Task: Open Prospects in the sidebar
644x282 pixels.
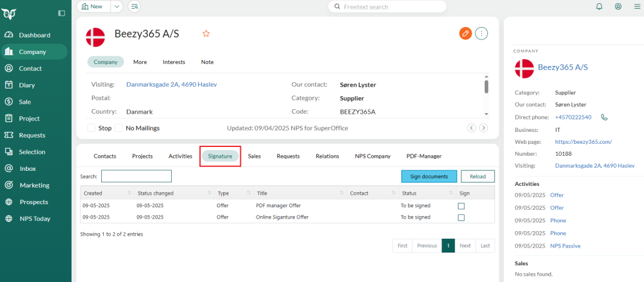Action: click(x=34, y=202)
